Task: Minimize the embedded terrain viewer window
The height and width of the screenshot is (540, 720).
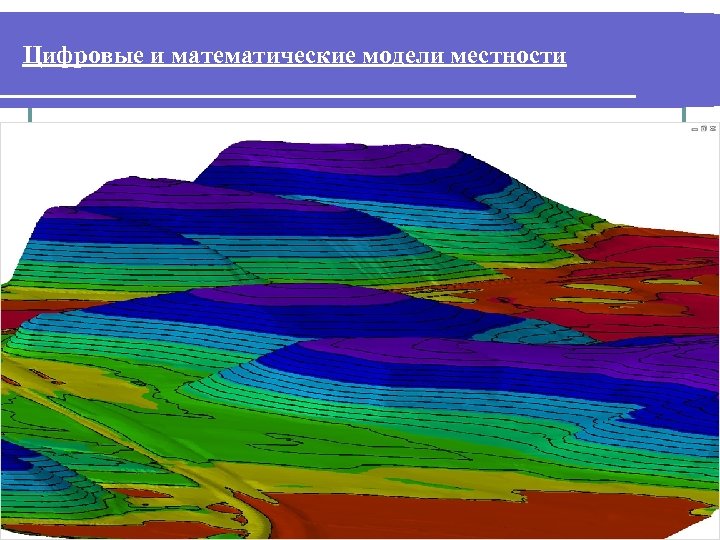Action: point(695,129)
